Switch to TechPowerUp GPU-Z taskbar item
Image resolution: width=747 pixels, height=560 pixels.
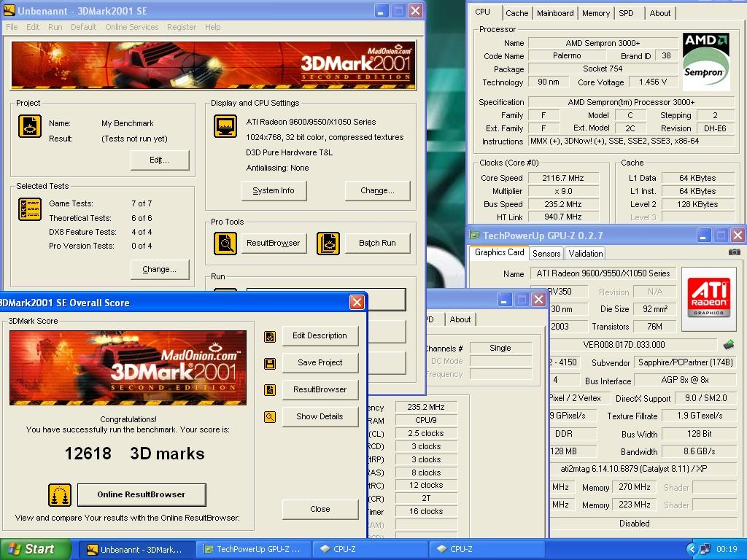click(x=253, y=550)
